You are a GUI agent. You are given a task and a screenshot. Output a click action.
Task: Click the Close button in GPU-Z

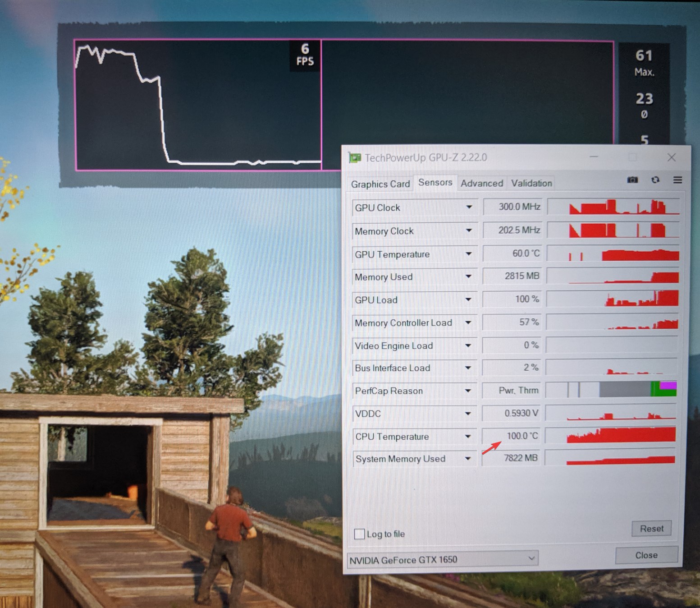pos(646,555)
